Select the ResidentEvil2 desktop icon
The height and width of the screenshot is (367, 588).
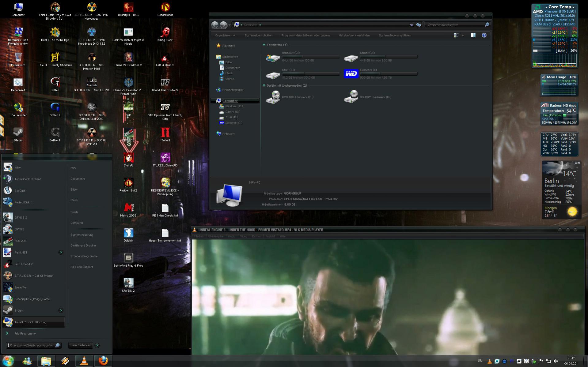[128, 185]
